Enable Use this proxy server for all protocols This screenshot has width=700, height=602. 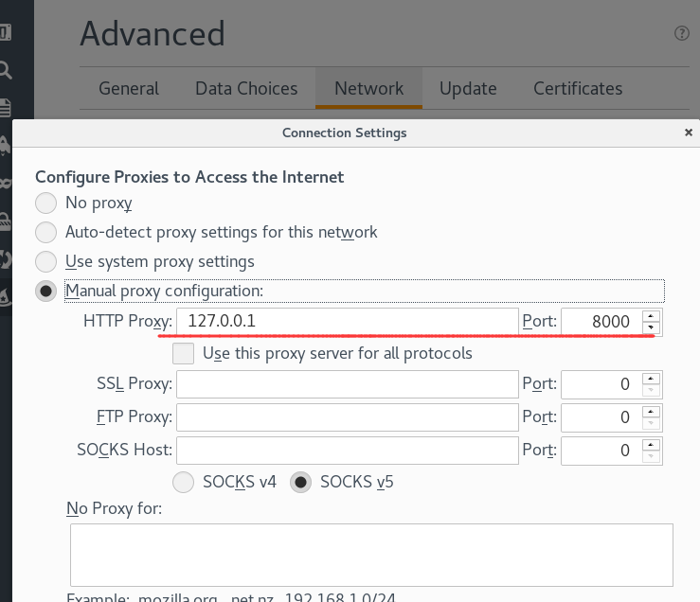(184, 354)
